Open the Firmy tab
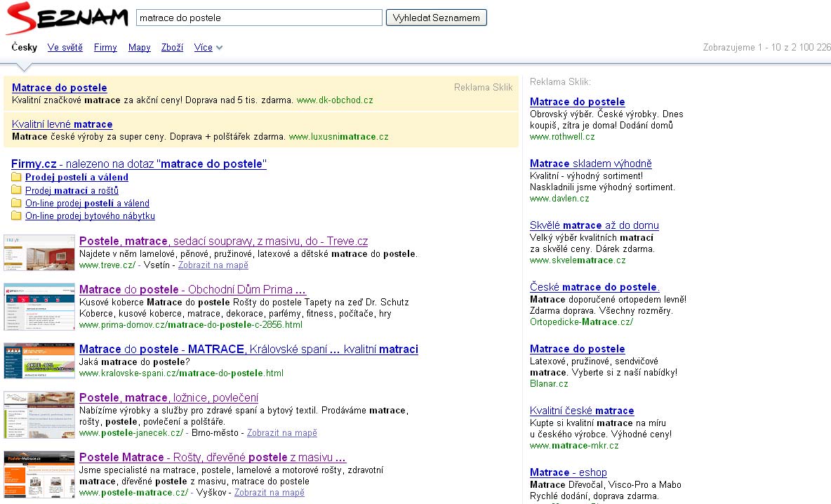 [105, 47]
